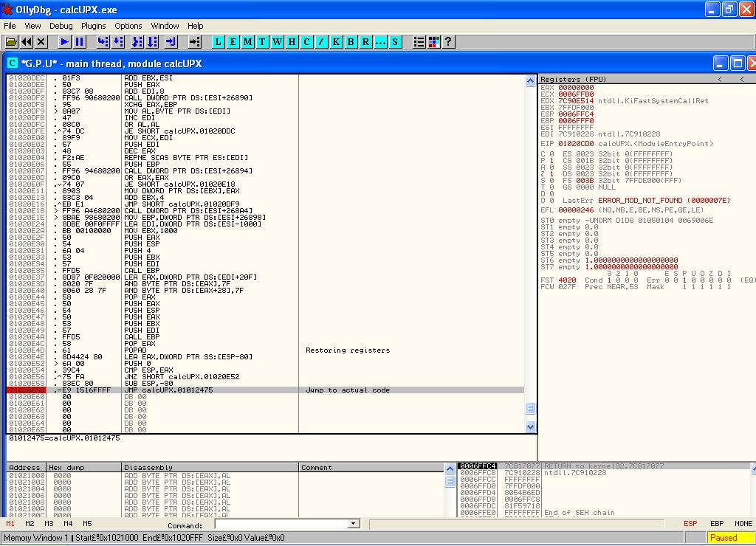This screenshot has height=546, width=756.
Task: Toggle the P flag value in registers
Action: point(551,160)
